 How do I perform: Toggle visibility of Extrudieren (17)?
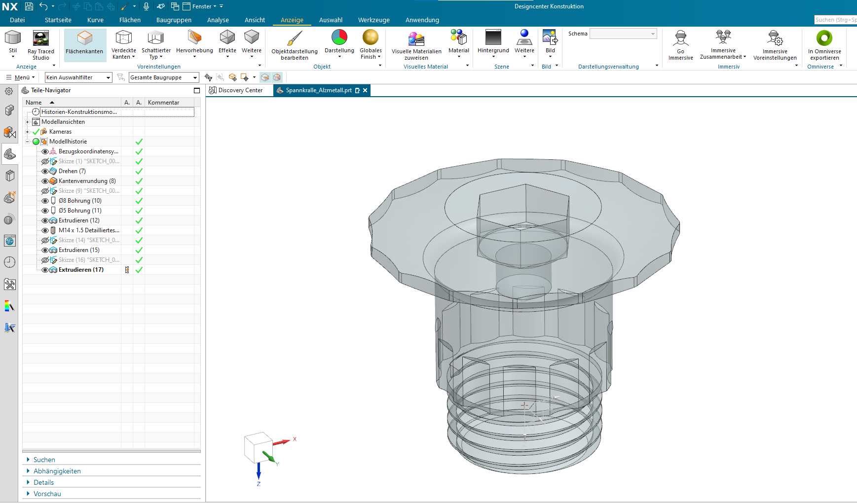[45, 270]
